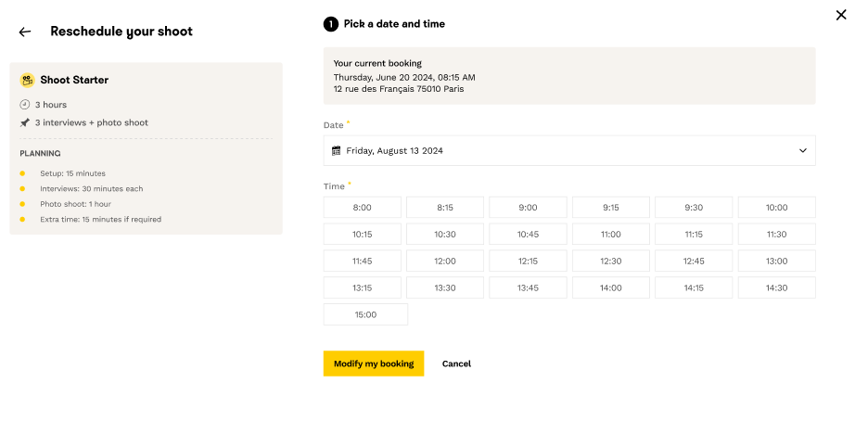
Task: Choose the 9:30 time slot
Action: coord(694,208)
